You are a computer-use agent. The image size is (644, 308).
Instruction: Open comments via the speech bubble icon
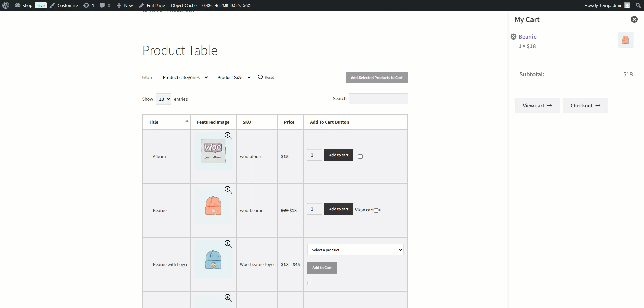pyautogui.click(x=103, y=5)
